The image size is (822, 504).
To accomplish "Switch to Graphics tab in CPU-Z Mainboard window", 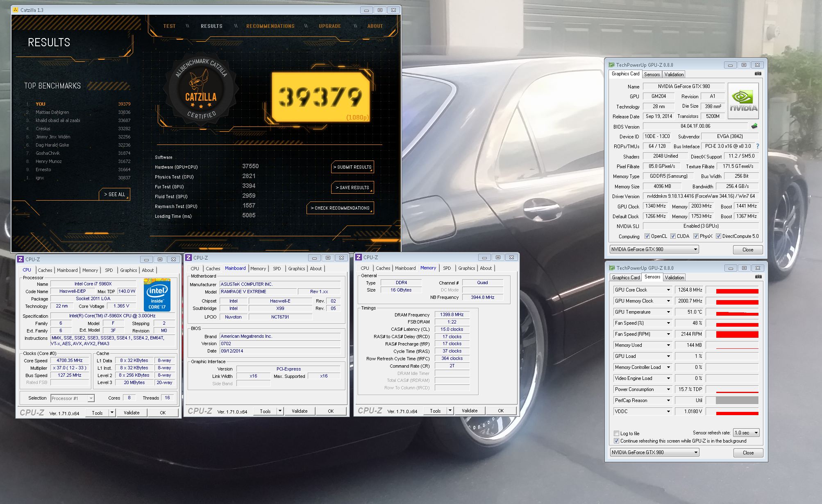I will click(296, 269).
